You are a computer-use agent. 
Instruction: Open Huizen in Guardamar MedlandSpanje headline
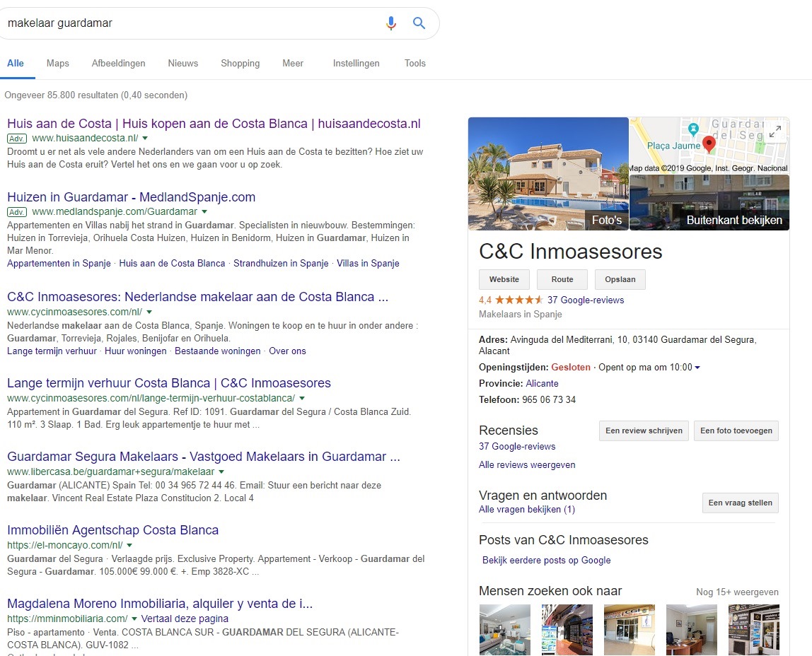pyautogui.click(x=131, y=197)
